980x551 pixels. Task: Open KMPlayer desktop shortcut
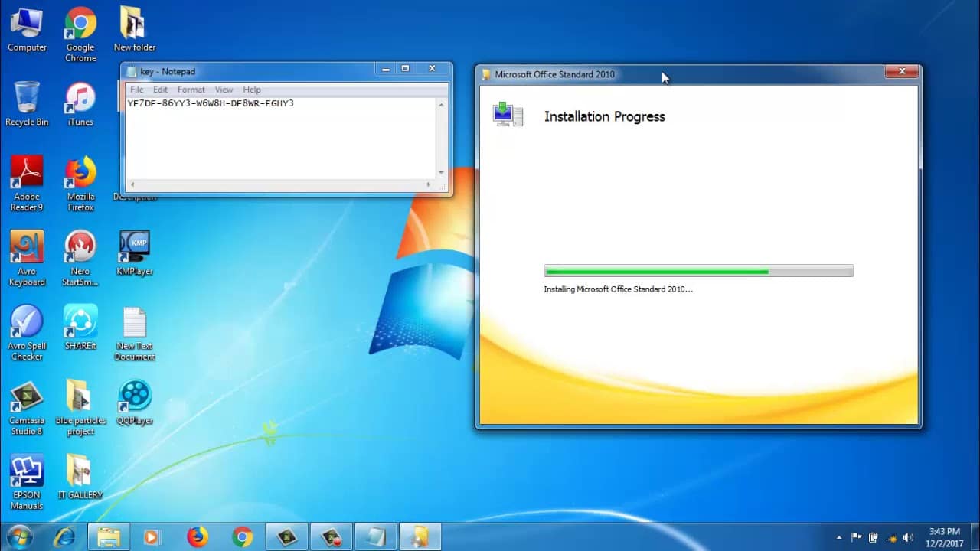[134, 253]
